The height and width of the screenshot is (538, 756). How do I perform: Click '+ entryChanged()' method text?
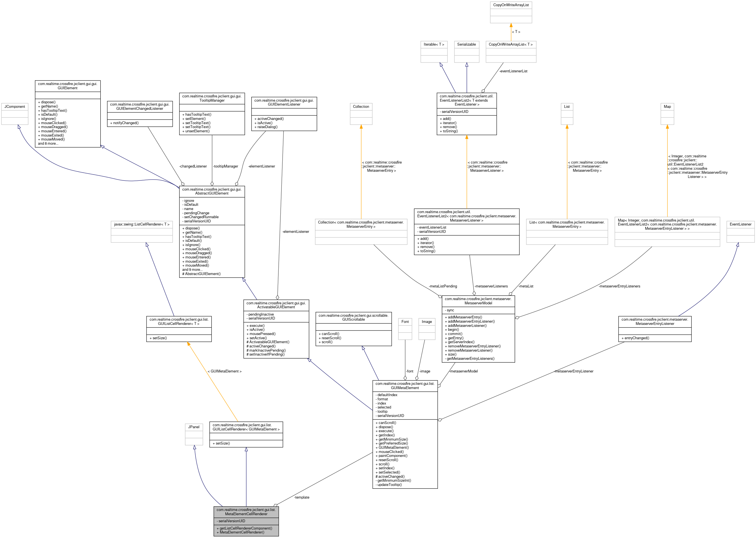click(x=635, y=338)
